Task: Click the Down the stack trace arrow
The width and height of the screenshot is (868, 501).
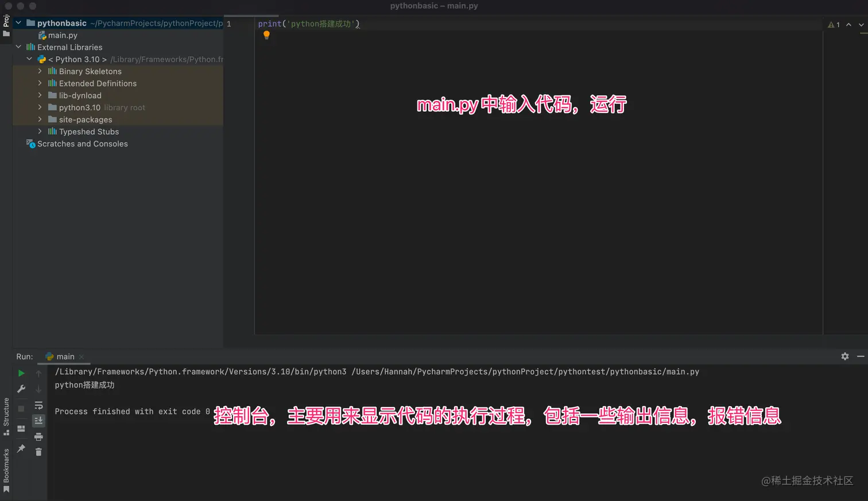Action: (x=38, y=389)
